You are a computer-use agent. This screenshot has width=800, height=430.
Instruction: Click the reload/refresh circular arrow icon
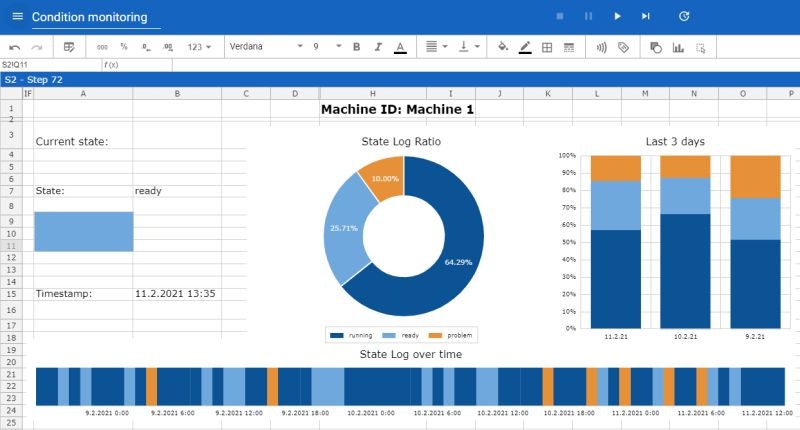[x=684, y=16]
